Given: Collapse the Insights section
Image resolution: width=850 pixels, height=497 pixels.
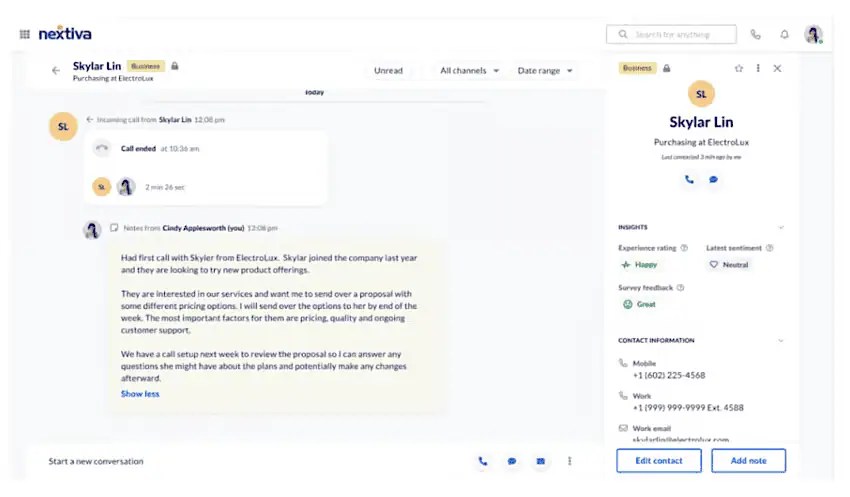Looking at the screenshot, I should click(781, 227).
